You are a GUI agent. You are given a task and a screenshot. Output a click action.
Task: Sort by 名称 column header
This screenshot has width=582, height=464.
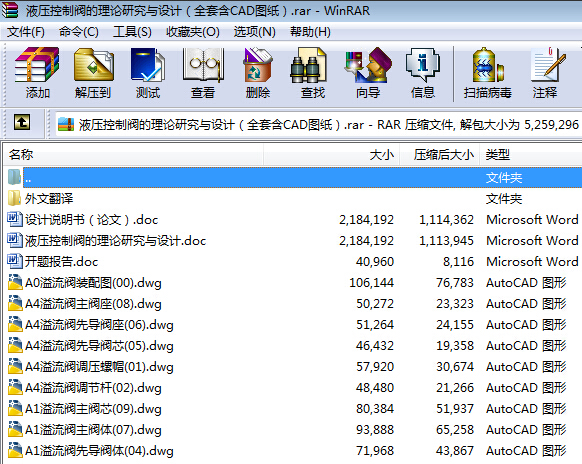coord(134,154)
